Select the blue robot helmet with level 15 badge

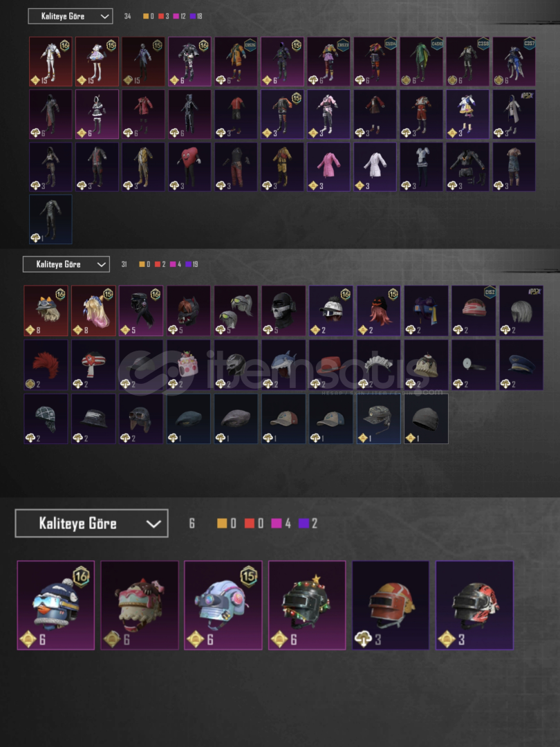point(223,605)
